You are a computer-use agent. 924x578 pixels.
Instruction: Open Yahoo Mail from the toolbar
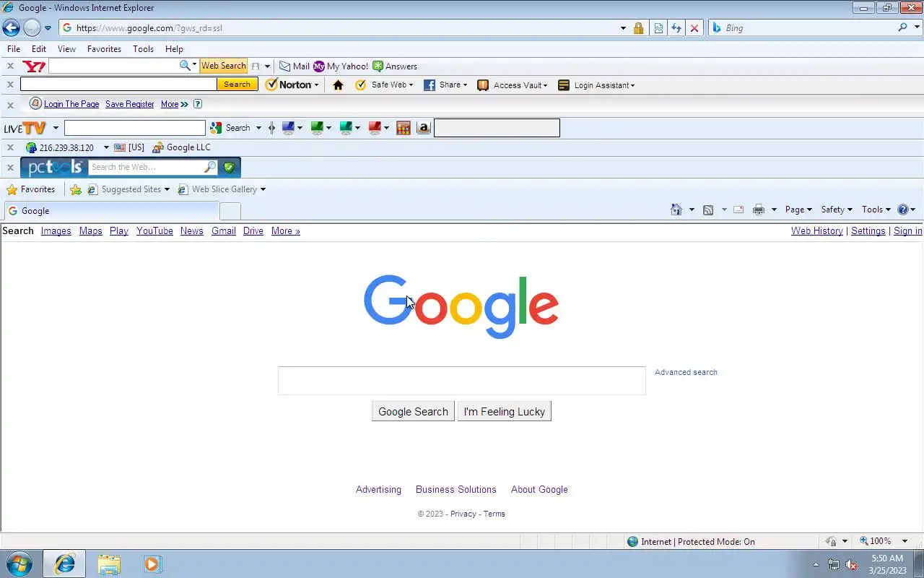295,66
